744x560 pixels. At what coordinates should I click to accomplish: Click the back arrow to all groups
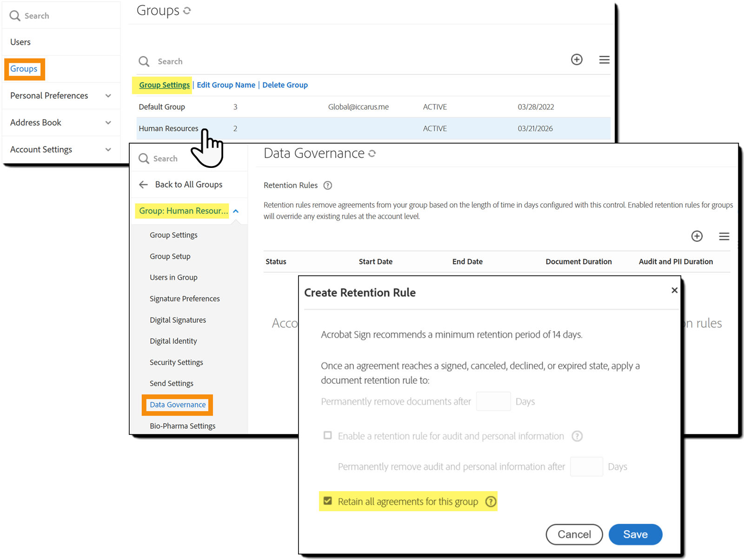click(143, 184)
